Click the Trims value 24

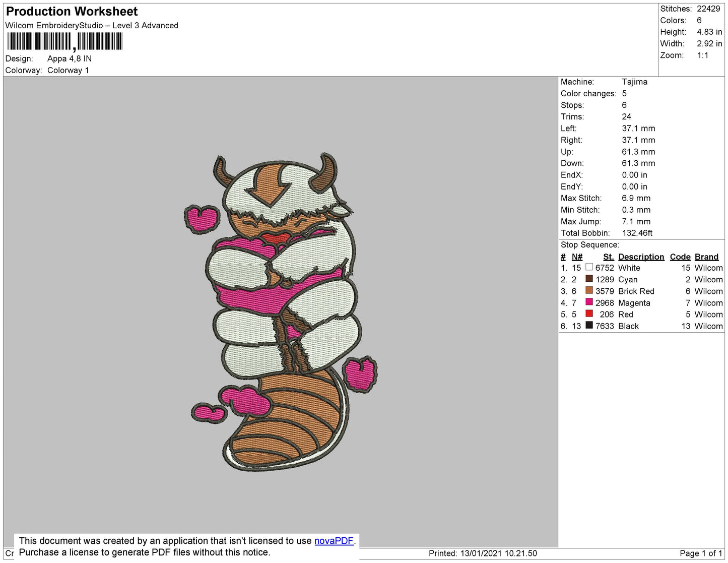pos(627,117)
